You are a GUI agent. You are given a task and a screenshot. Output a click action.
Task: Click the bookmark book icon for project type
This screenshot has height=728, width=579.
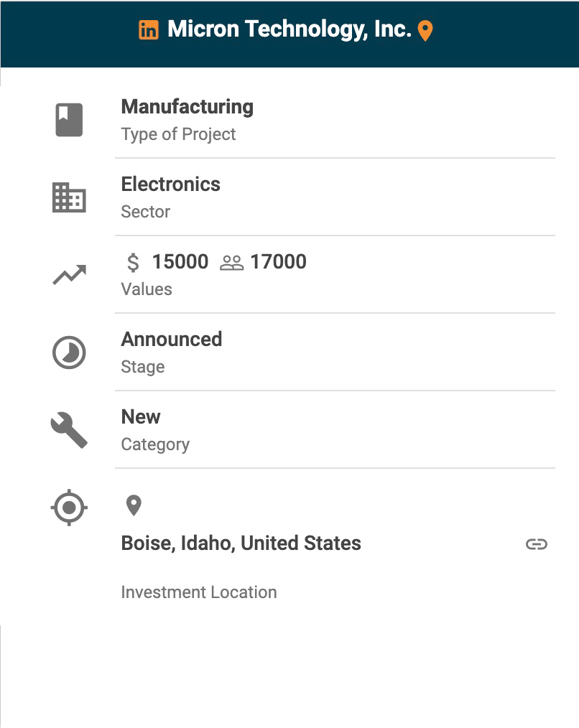[69, 120]
